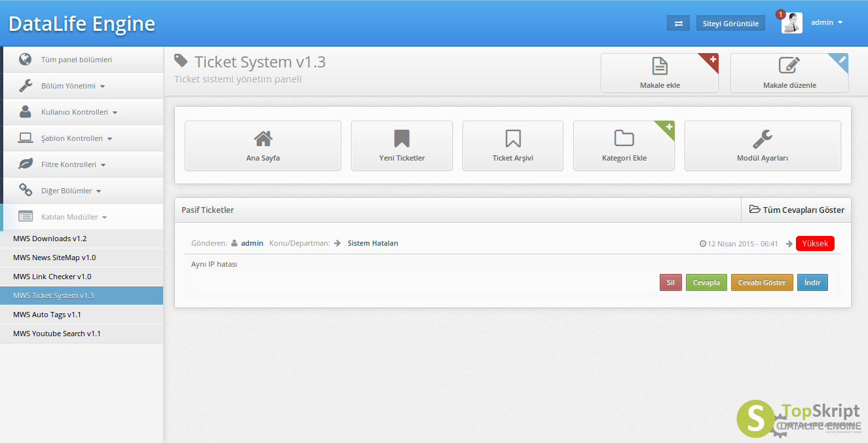Expand the Filtre Kontrolleri menu arrow

(103, 165)
